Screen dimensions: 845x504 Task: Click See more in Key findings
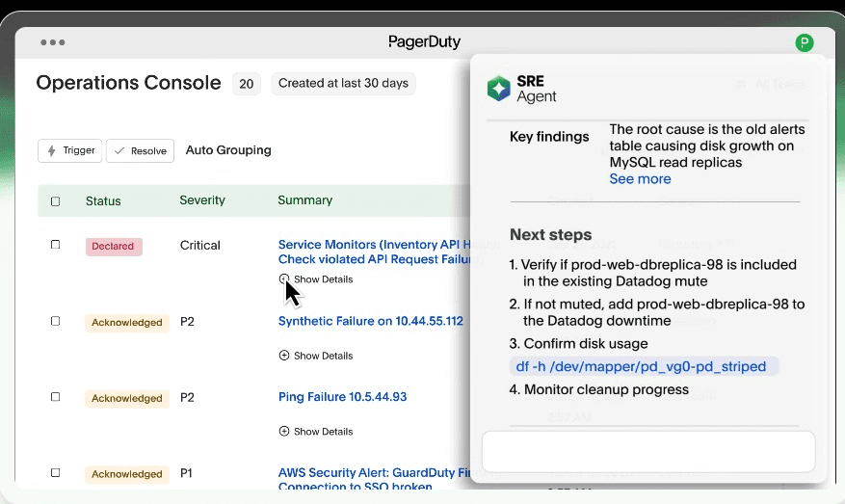click(640, 179)
